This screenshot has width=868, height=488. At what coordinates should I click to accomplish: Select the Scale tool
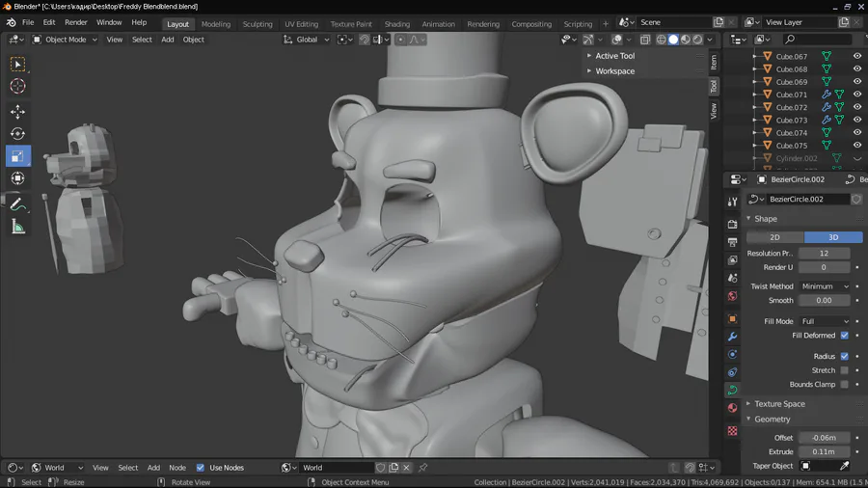[x=17, y=156]
